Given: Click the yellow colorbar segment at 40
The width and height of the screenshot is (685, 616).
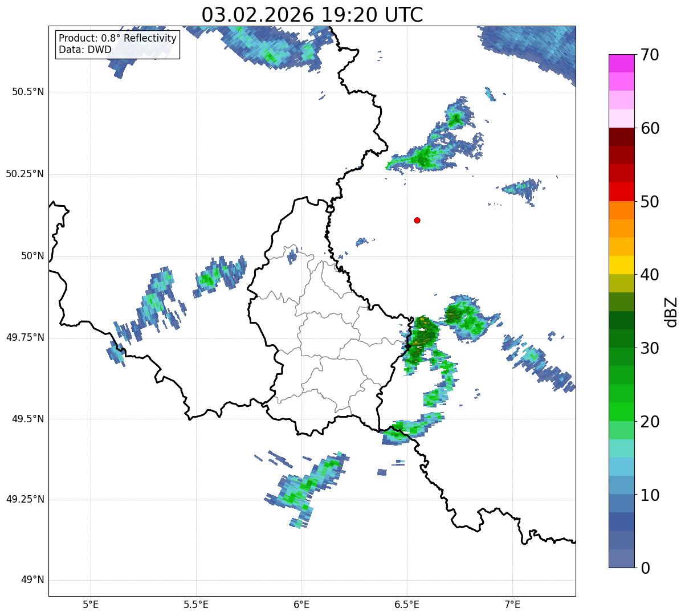Looking at the screenshot, I should [x=621, y=265].
